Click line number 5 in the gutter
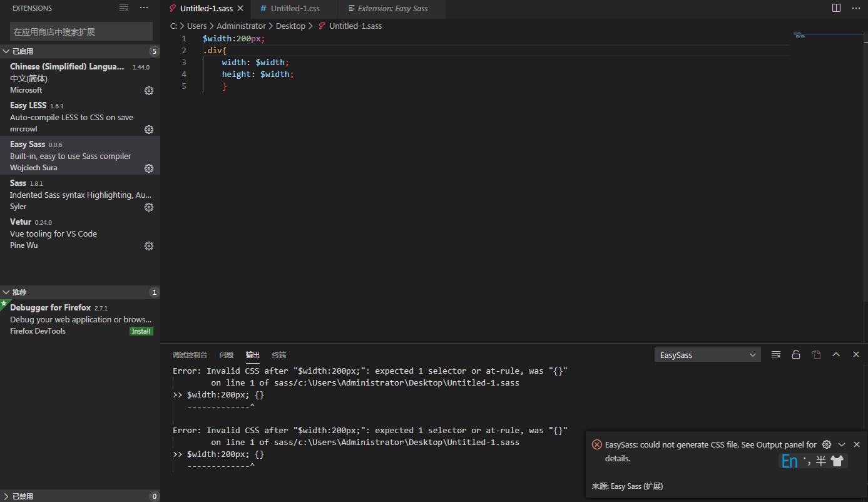Image resolution: width=868 pixels, height=502 pixels. pyautogui.click(x=184, y=86)
